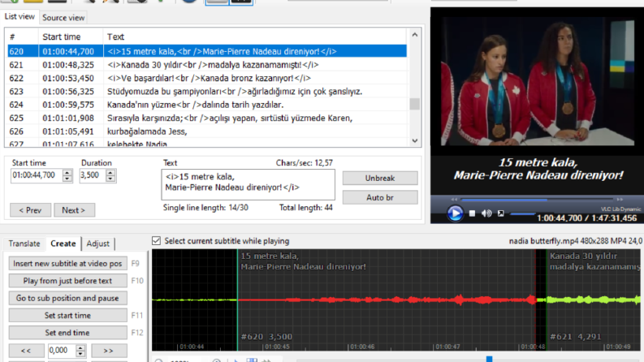
Task: Go to previous subtitle with Prev button
Action: click(x=30, y=210)
